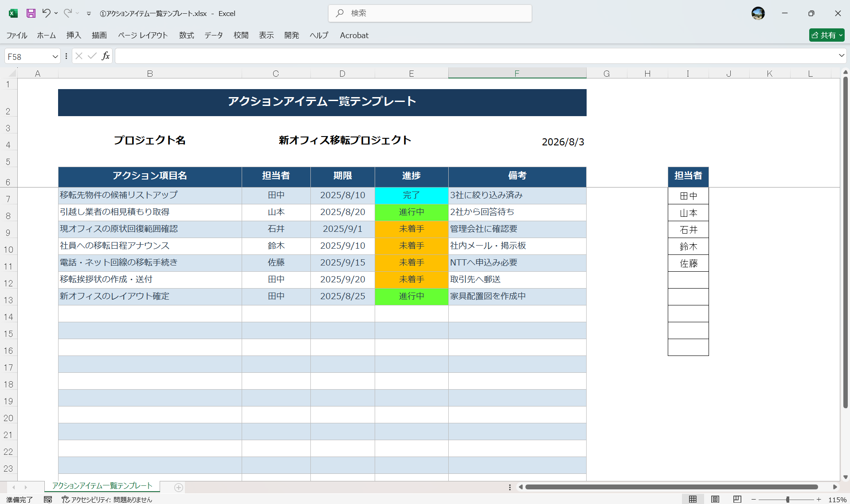Click the next sheet navigation arrow

[26, 487]
